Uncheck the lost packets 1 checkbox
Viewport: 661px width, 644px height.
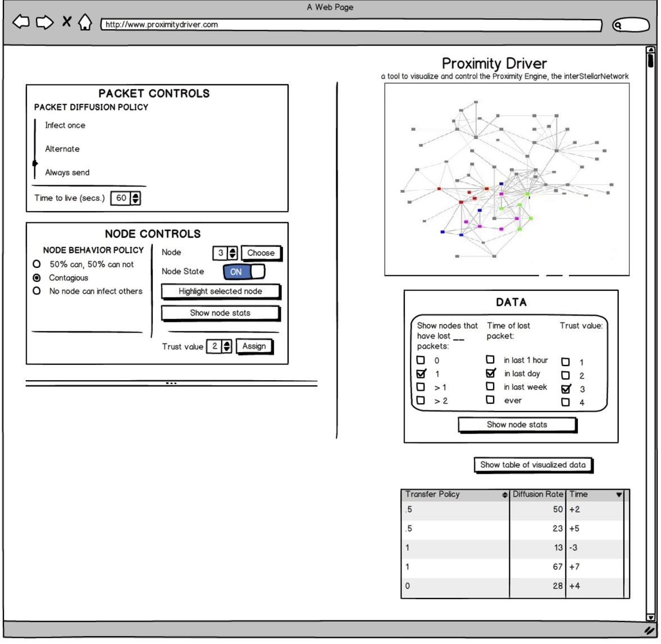pyautogui.click(x=421, y=373)
